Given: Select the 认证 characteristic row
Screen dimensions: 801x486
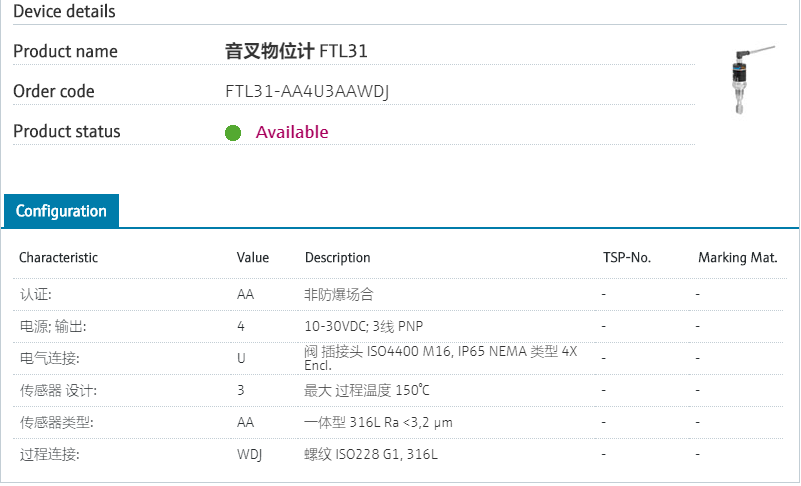Looking at the screenshot, I should click(36, 295).
